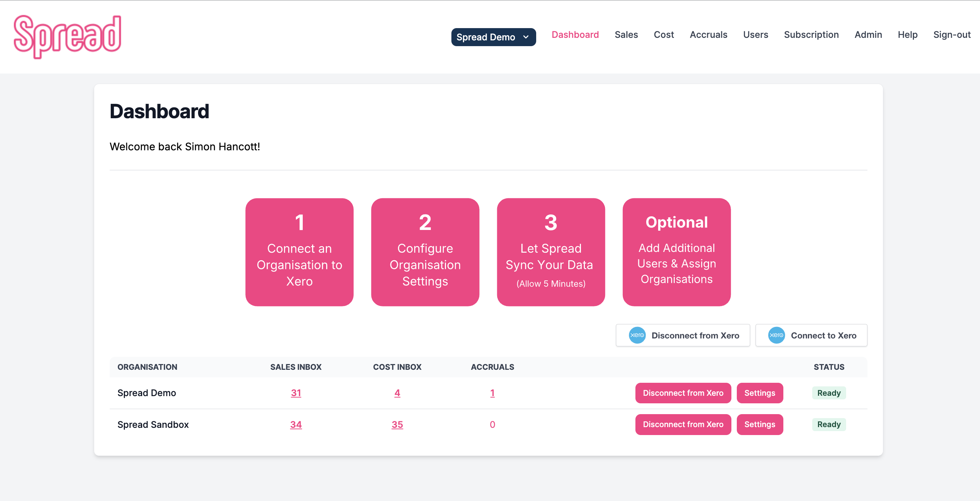This screenshot has height=501, width=980.
Task: Select step 1 Connect an Organisation to Xero
Action: point(299,252)
